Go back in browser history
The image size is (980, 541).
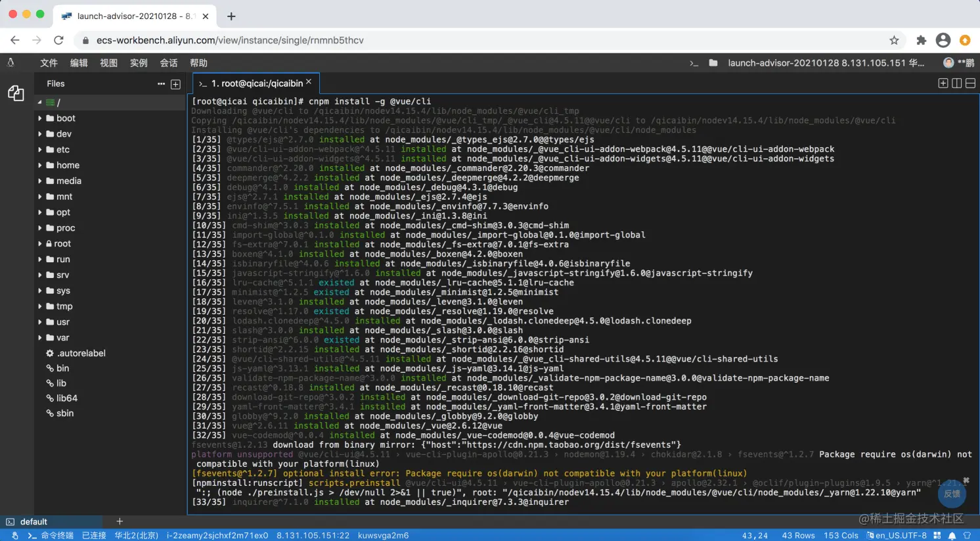tap(15, 40)
